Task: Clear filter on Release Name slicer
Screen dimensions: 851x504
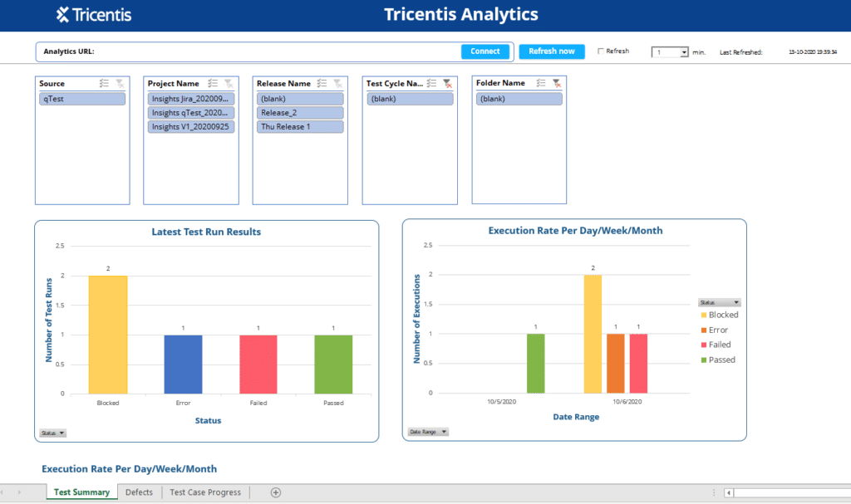Action: (338, 83)
